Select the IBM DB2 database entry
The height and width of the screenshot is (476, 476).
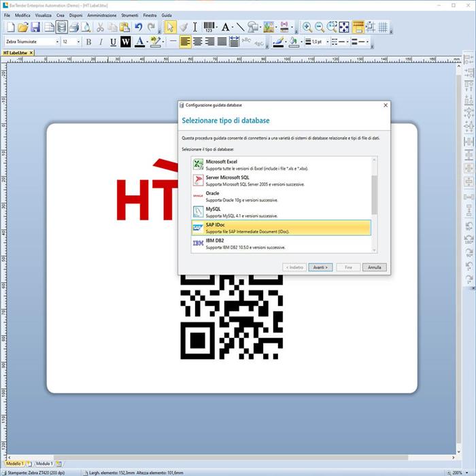point(281,243)
